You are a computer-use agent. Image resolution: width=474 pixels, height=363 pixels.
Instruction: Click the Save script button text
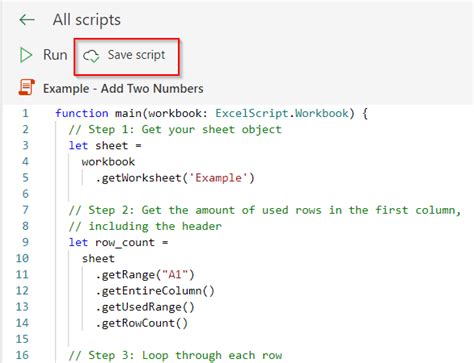click(136, 55)
